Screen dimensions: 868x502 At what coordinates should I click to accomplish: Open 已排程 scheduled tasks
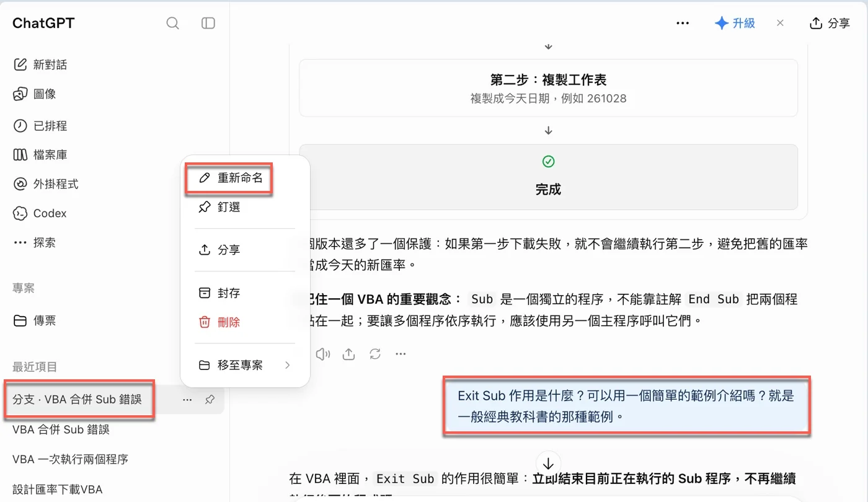click(40, 126)
